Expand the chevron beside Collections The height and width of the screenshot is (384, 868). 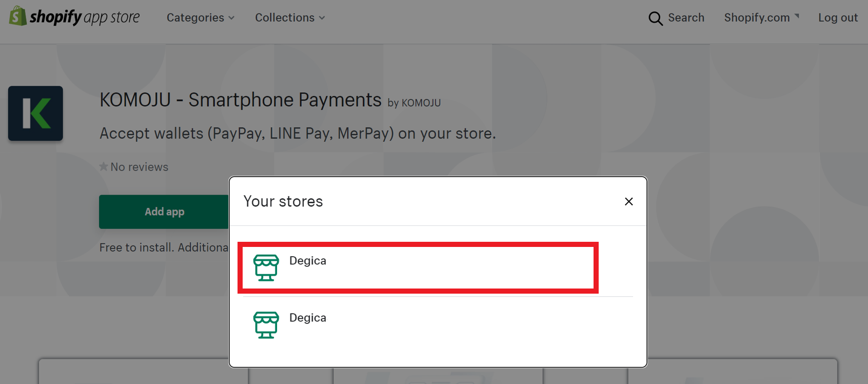tap(322, 18)
